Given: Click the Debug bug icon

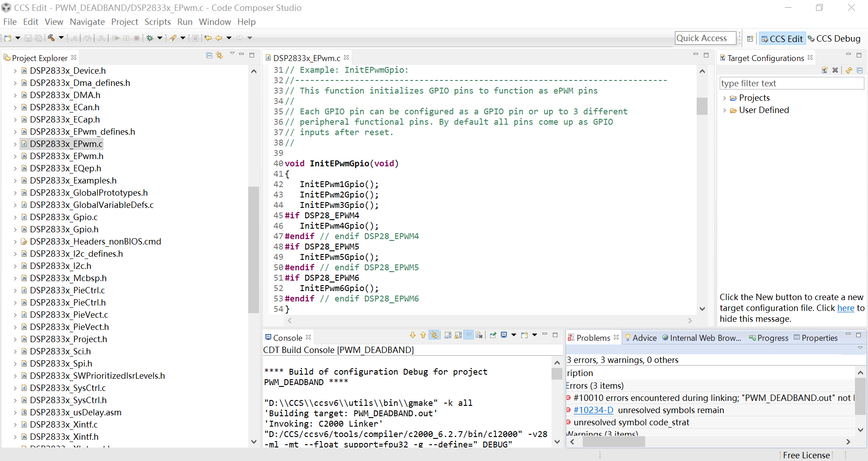Looking at the screenshot, I should point(150,38).
